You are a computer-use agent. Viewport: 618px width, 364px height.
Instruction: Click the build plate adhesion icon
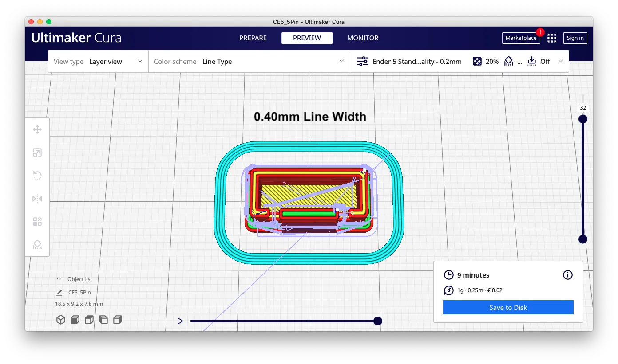[532, 62]
